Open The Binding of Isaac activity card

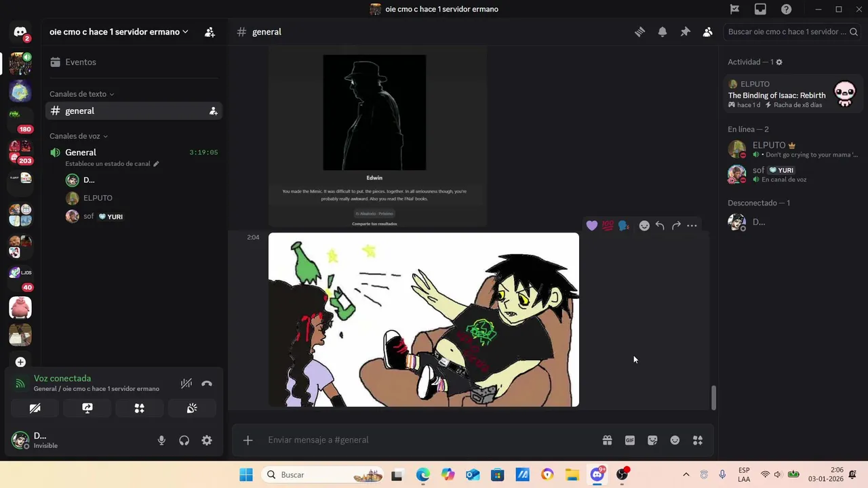pos(792,94)
